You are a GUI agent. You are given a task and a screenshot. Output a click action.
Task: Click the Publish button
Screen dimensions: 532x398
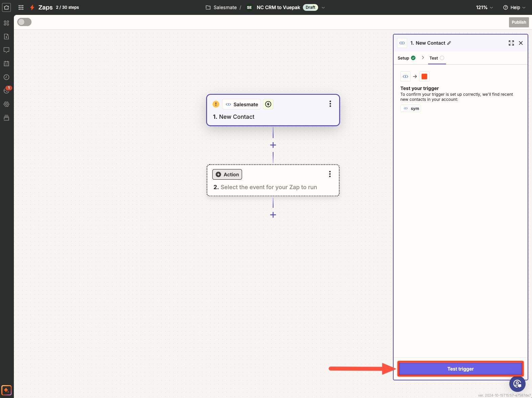tap(518, 22)
